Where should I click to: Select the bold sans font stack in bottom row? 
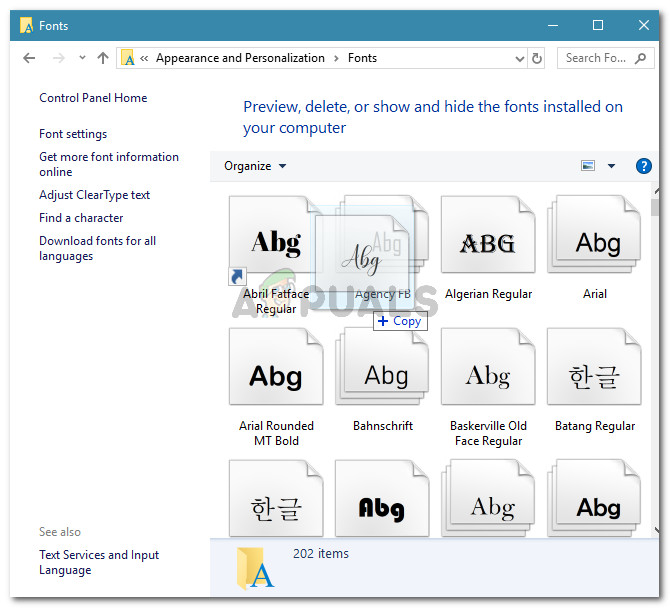(x=594, y=498)
